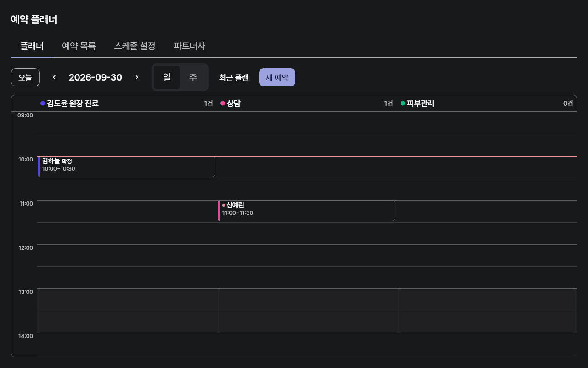Click the 예약 플래너 page title

click(34, 19)
